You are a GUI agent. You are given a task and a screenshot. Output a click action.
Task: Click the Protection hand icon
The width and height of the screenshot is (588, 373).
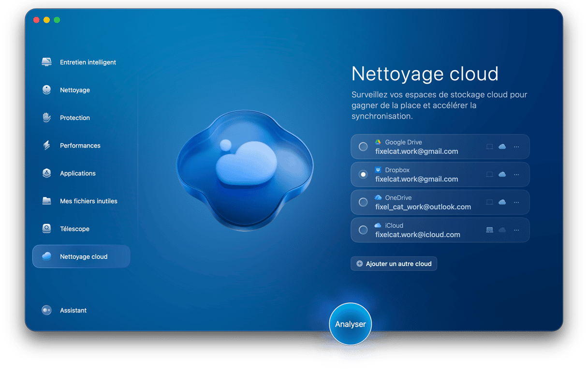click(x=46, y=118)
